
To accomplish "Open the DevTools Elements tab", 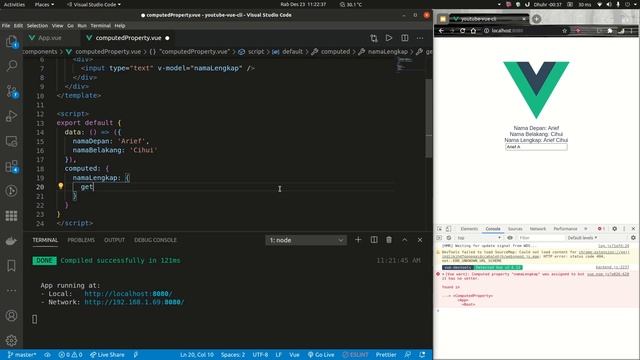I will click(x=469, y=229).
